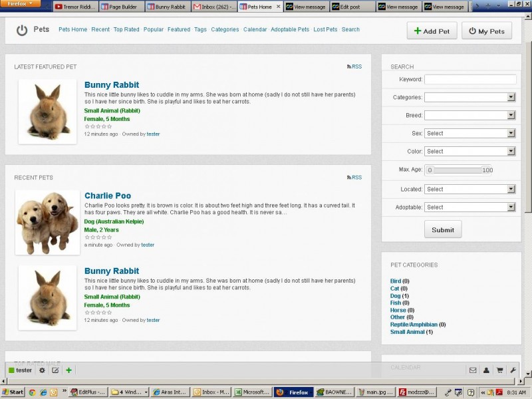Click the green status square beside tester
532x399 pixels.
point(11,370)
